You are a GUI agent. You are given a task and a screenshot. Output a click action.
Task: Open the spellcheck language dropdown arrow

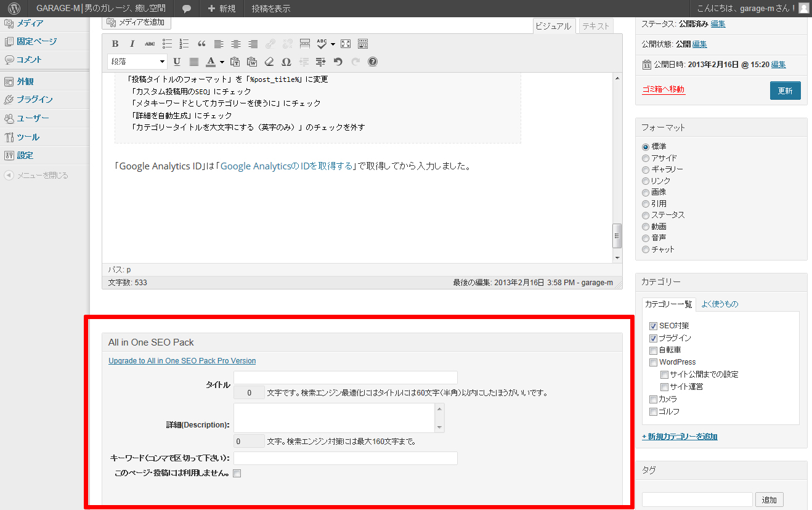click(333, 44)
